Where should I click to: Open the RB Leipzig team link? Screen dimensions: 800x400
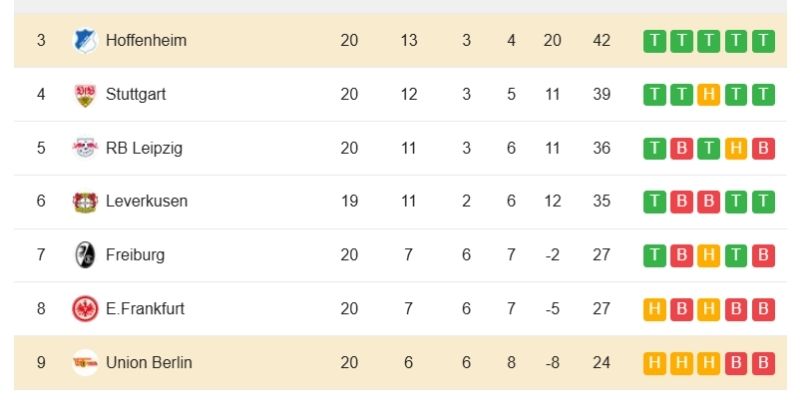pyautogui.click(x=144, y=148)
